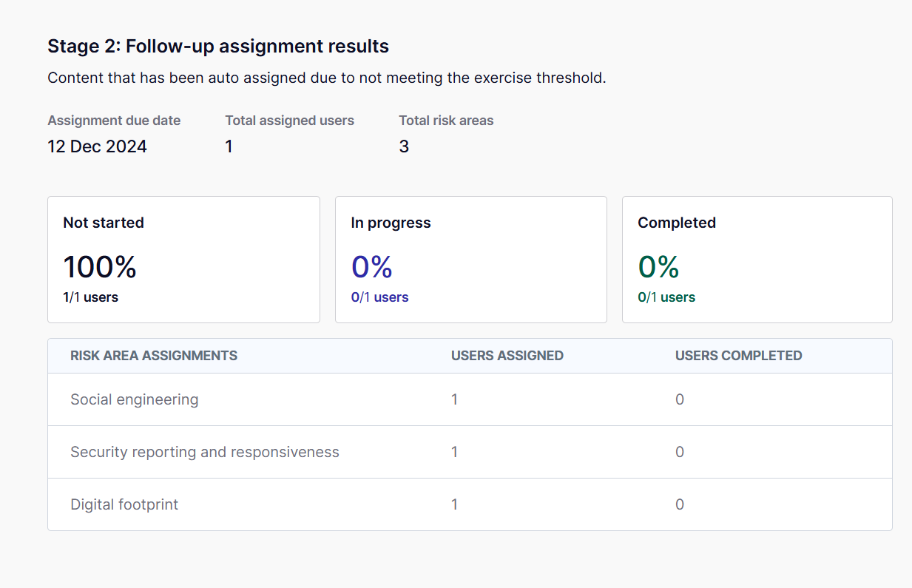Open the In progress status card title

point(391,223)
